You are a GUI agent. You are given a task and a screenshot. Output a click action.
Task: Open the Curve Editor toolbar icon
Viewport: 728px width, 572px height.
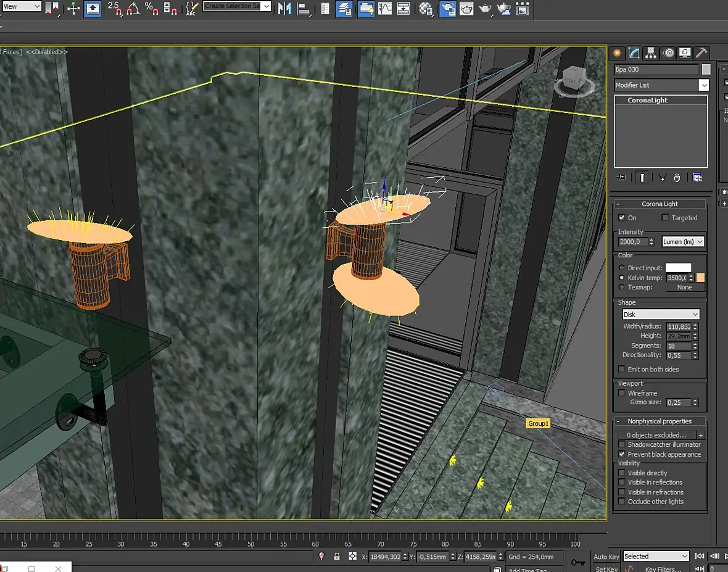point(385,9)
